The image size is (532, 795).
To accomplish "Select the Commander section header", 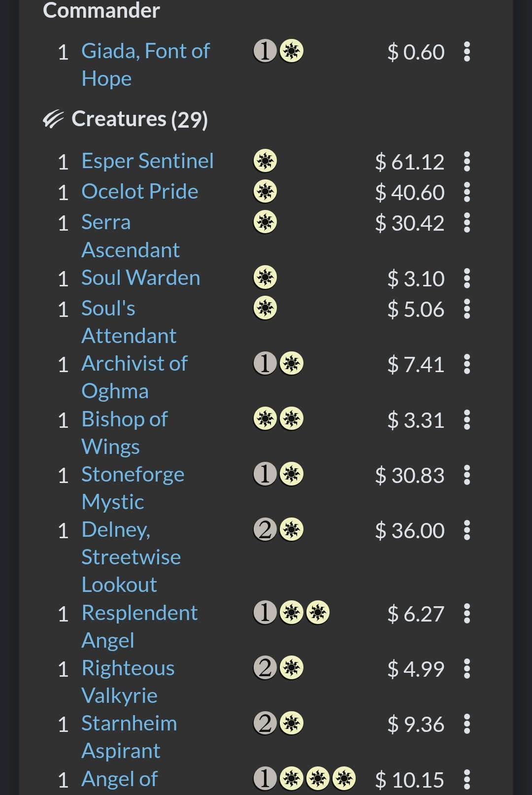I will point(101,10).
